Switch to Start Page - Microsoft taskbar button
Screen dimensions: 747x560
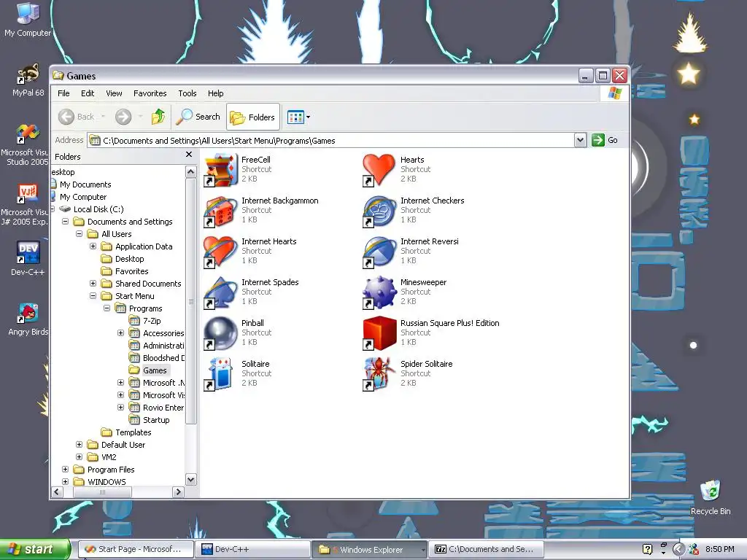pos(135,549)
